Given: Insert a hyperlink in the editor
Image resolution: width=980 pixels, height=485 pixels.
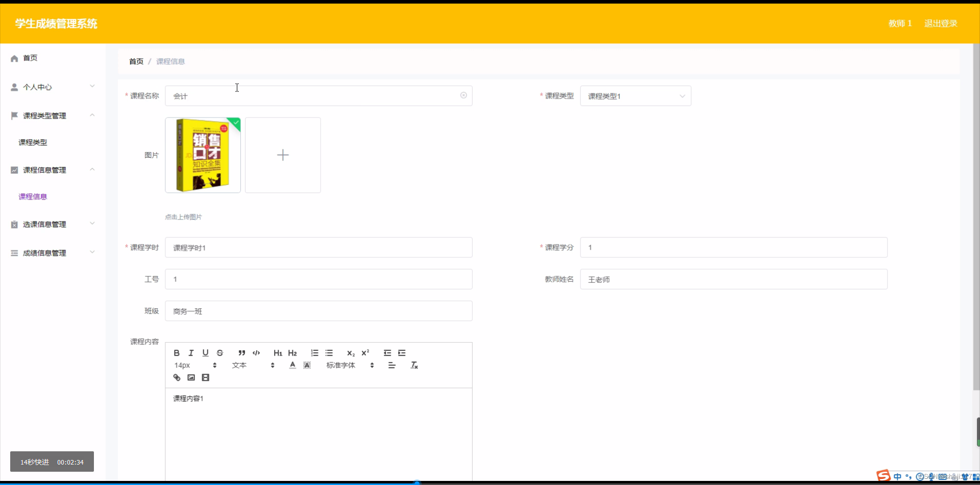Looking at the screenshot, I should click(177, 377).
